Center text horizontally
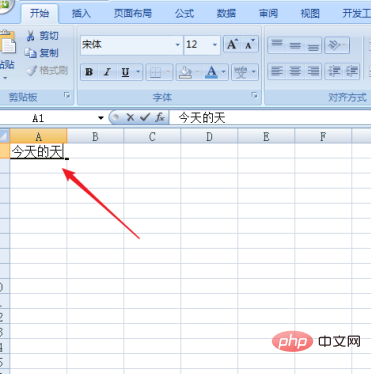This screenshot has width=371, height=374. [x=295, y=71]
